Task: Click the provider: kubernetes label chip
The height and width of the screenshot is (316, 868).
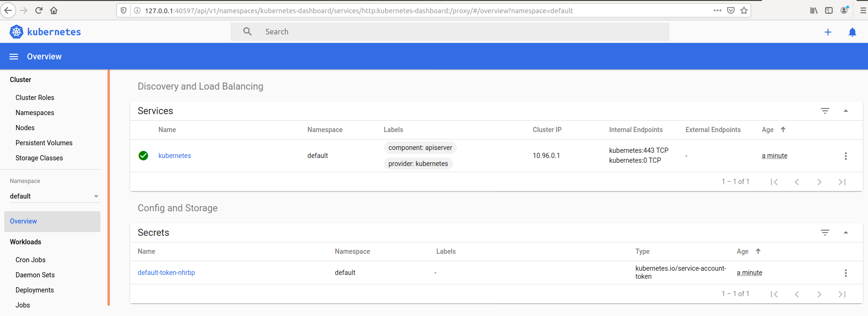Action: [x=418, y=164]
